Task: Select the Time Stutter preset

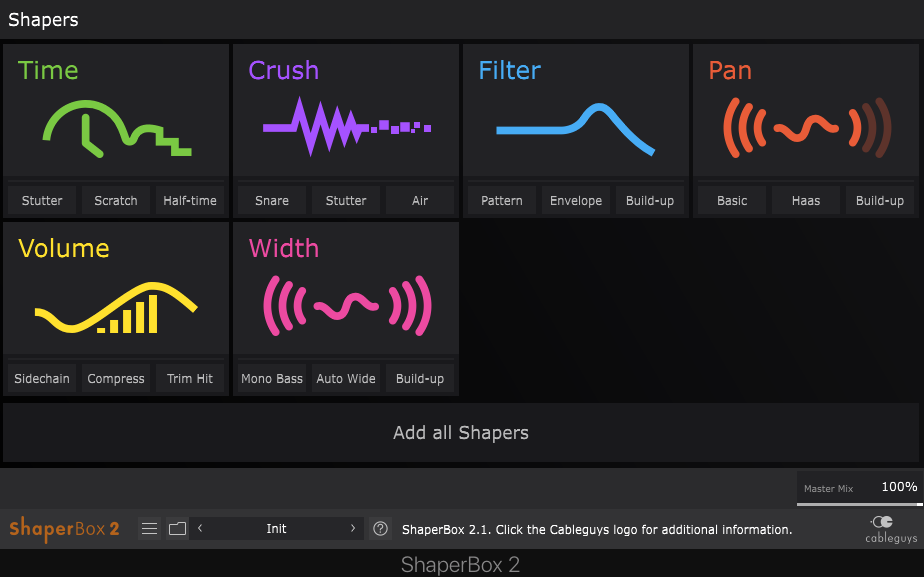Action: point(42,200)
